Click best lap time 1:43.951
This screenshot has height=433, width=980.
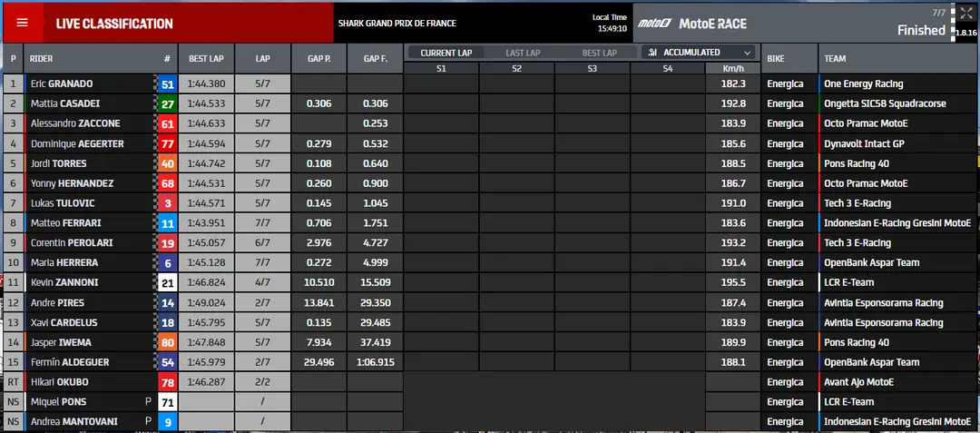pos(206,223)
